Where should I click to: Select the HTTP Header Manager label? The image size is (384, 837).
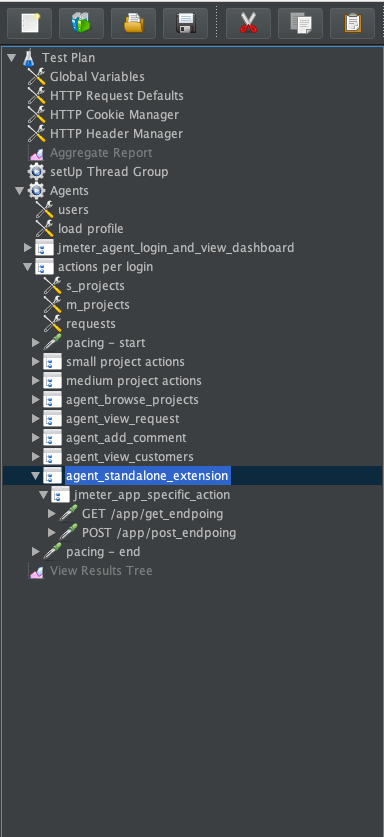click(116, 133)
